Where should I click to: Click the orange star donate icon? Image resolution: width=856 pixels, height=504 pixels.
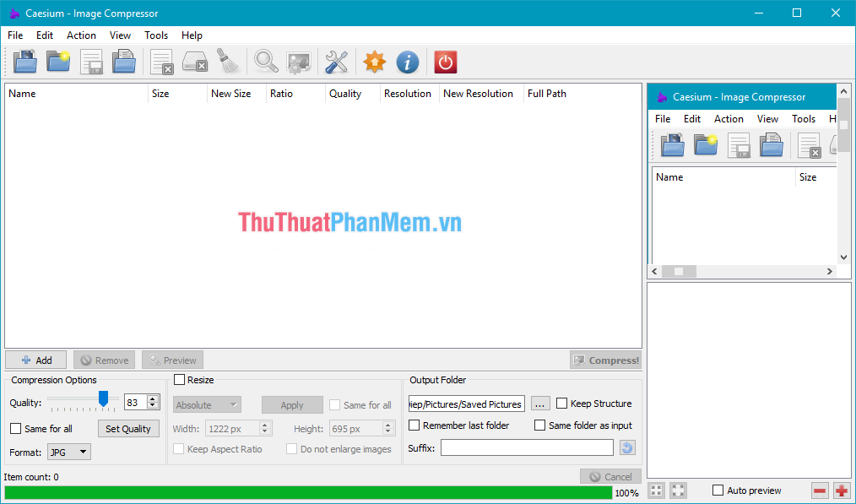[x=374, y=61]
